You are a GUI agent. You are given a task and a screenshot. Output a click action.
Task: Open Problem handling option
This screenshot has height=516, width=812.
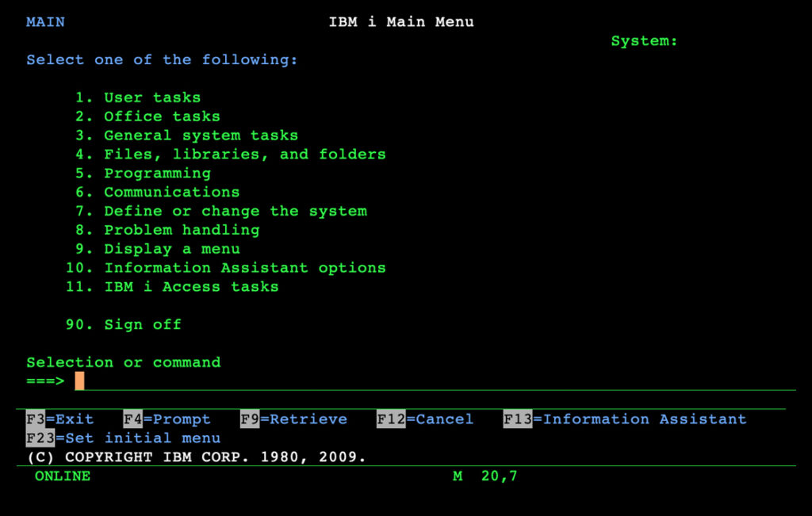tap(182, 231)
